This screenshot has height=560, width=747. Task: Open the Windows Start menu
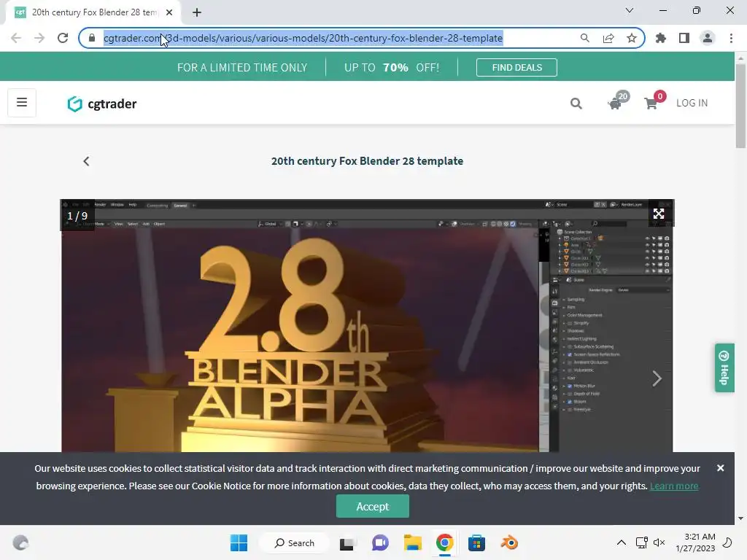[x=239, y=542]
